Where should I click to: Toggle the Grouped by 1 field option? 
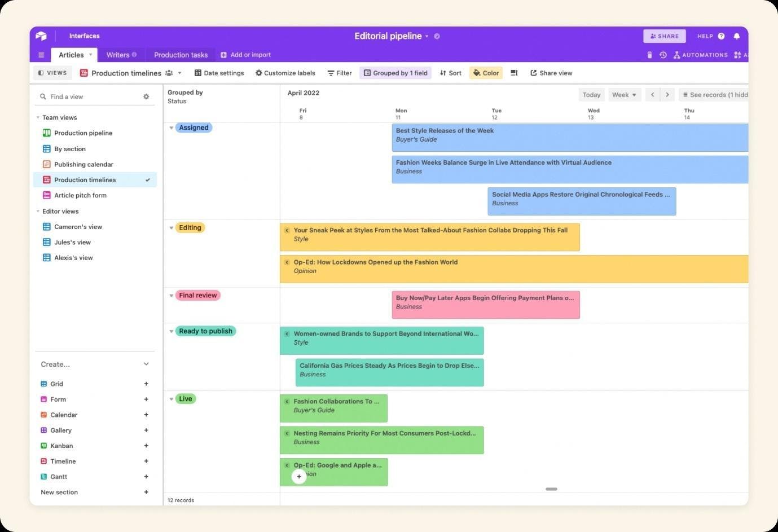coord(395,73)
